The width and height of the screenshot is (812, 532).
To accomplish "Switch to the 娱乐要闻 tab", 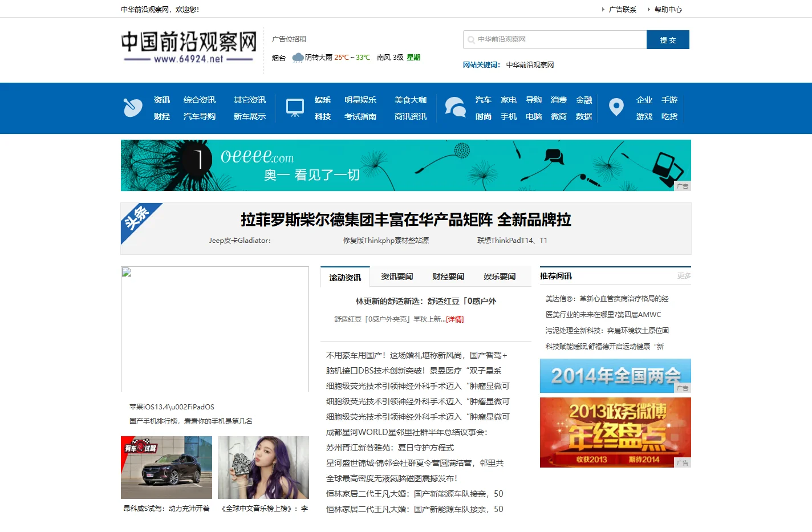I will pyautogui.click(x=500, y=277).
